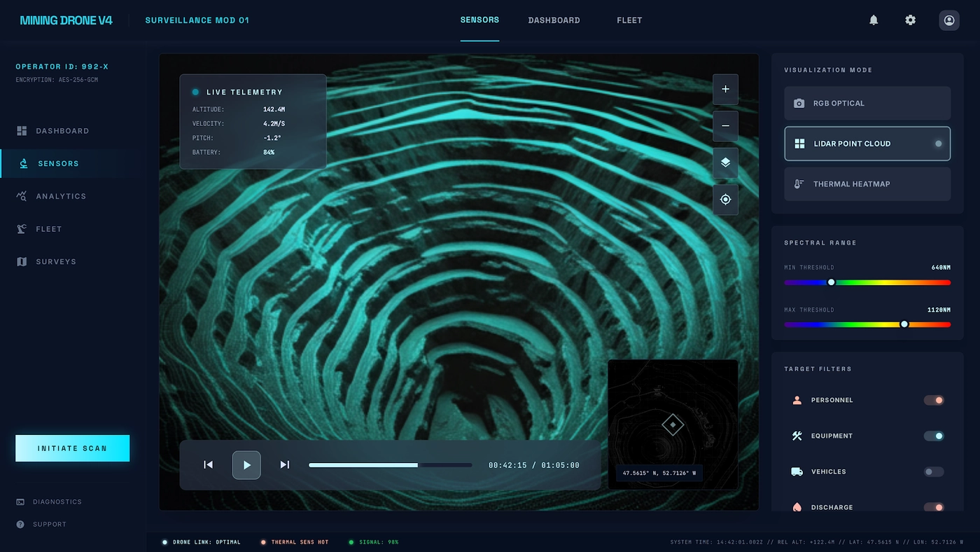Select RGB Optical visualization mode
980x552 pixels.
click(867, 104)
